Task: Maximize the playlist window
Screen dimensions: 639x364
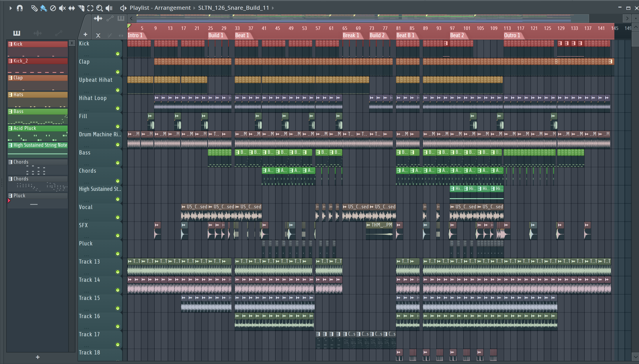Action: 628,8
